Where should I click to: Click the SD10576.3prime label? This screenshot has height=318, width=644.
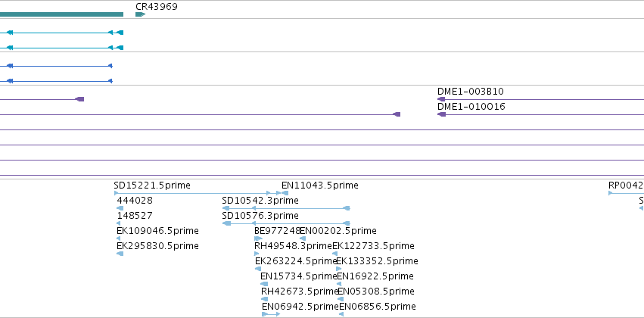[x=260, y=216]
